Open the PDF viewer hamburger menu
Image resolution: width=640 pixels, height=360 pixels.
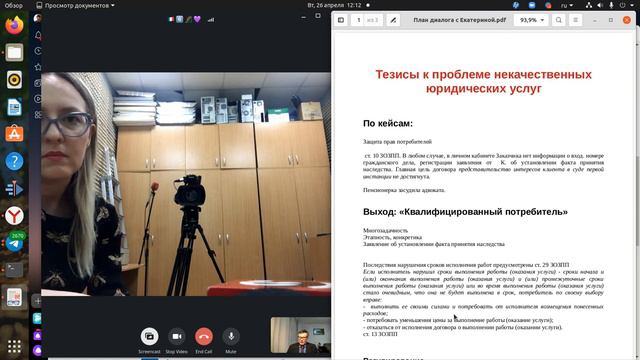[x=576, y=20]
